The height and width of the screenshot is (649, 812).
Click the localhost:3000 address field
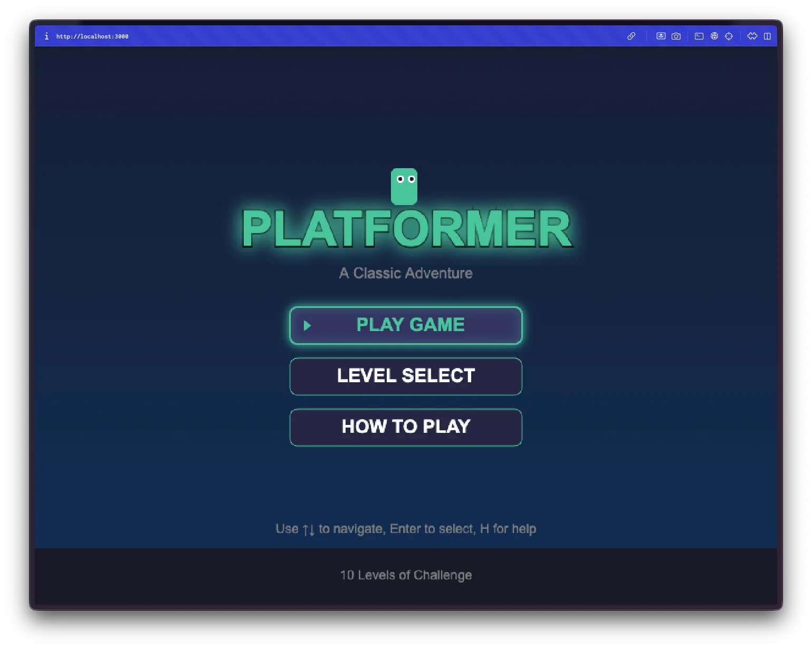coord(93,36)
